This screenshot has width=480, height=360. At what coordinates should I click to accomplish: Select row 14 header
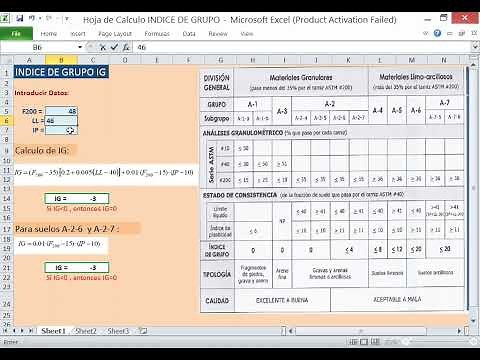[x=6, y=199]
